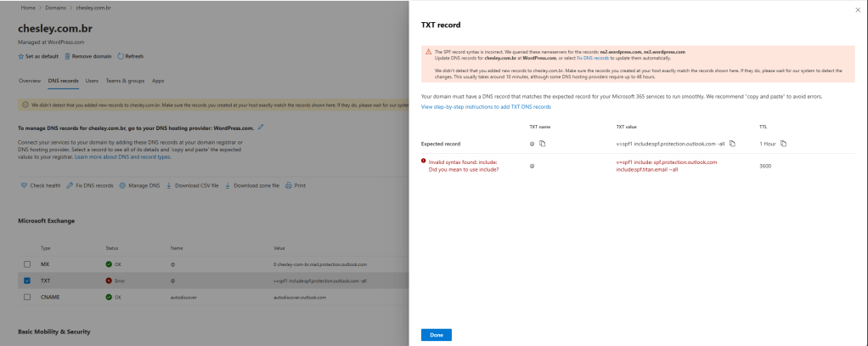Refresh the domain page
This screenshot has height=346, width=868.
121,56
